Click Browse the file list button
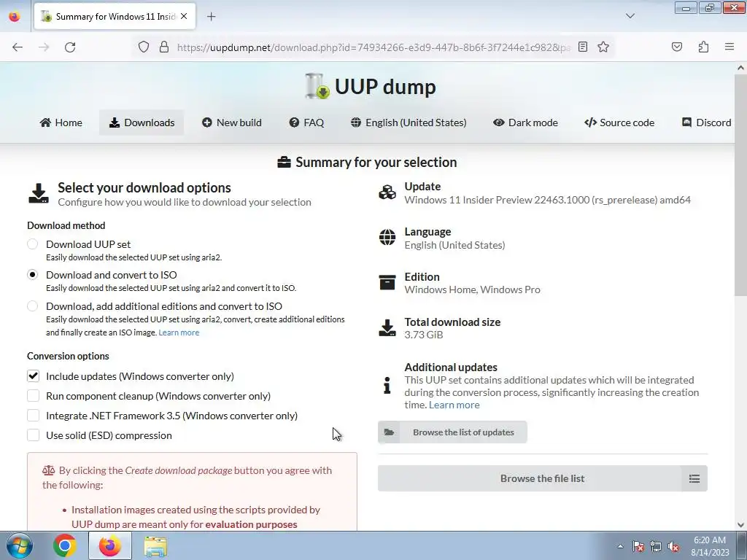Viewport: 747px width, 560px height. [542, 478]
